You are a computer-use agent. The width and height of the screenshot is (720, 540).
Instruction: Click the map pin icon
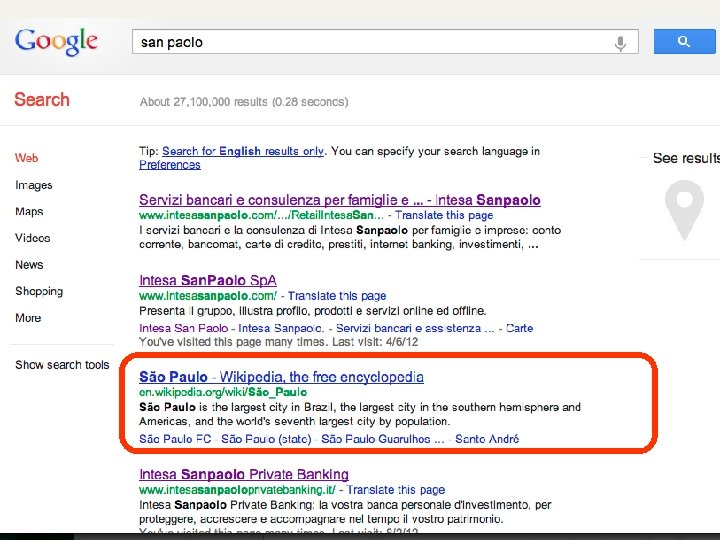click(684, 210)
